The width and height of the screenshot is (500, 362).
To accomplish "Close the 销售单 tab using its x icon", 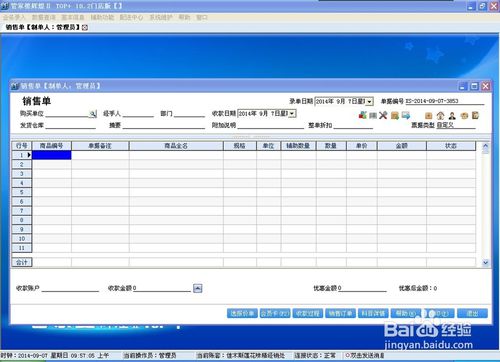I will (x=85, y=28).
